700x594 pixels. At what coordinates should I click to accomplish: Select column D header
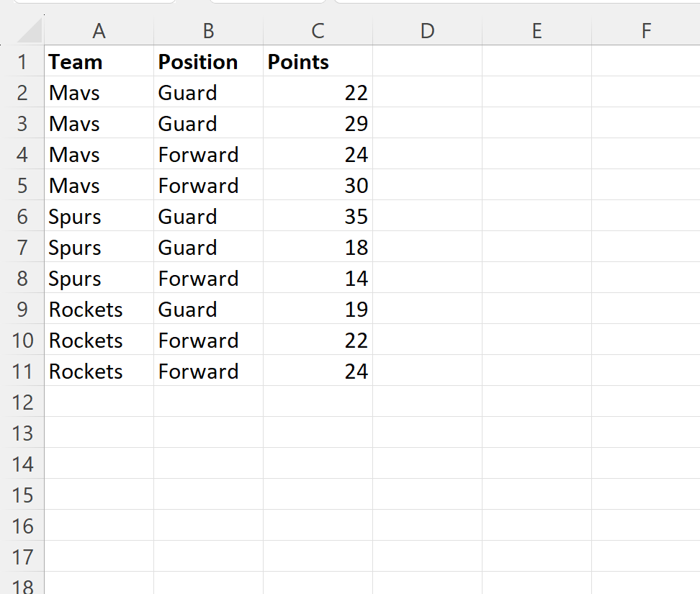[427, 31]
